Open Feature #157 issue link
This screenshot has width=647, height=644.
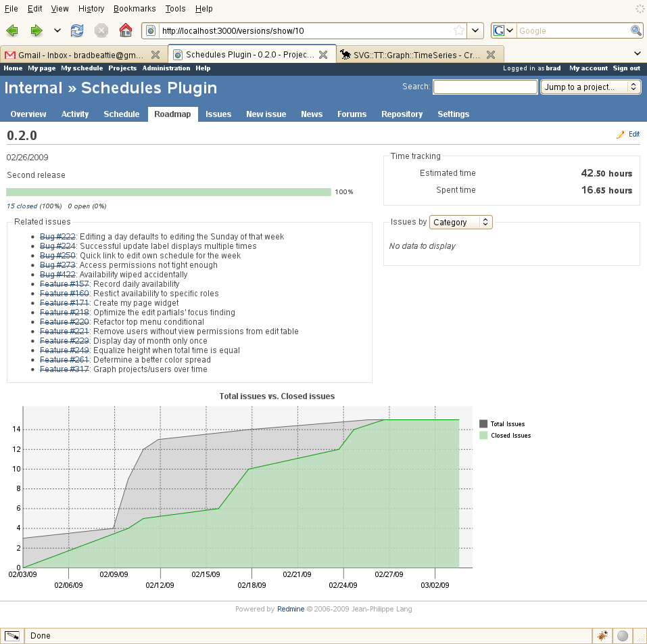point(64,284)
